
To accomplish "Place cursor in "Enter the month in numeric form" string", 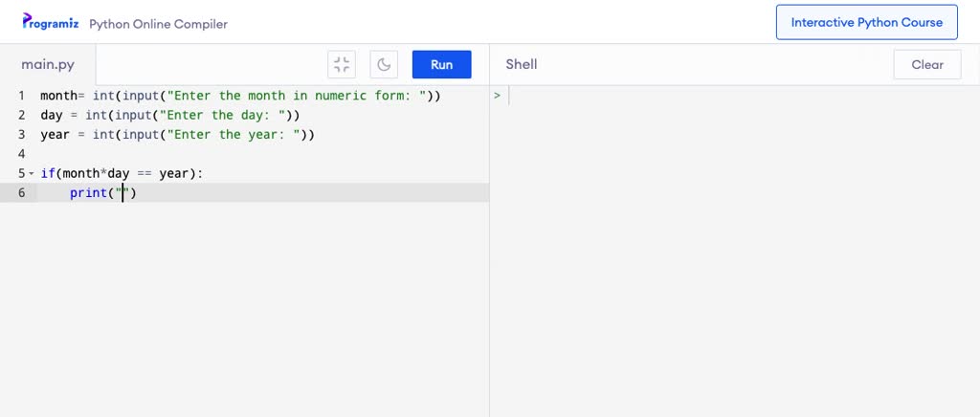I will [297, 96].
